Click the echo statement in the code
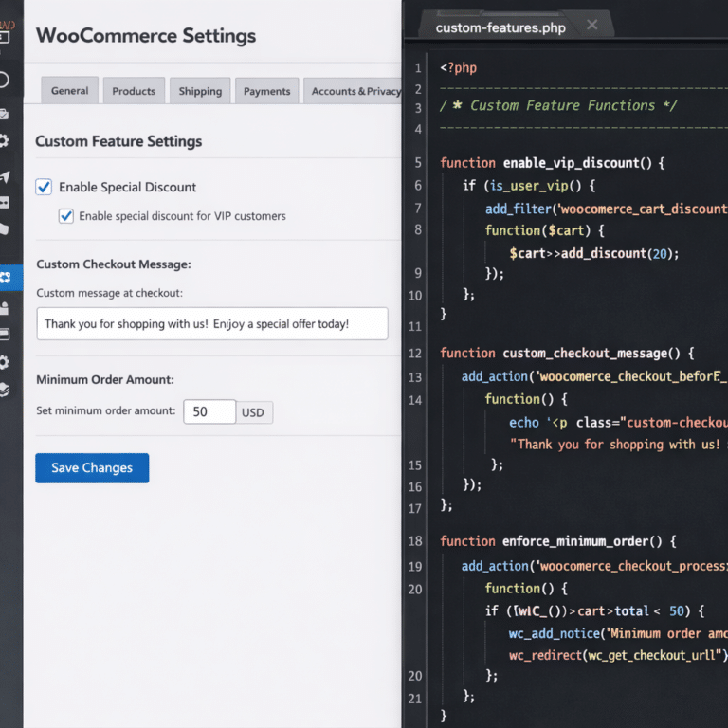The image size is (728, 728). pos(618,423)
